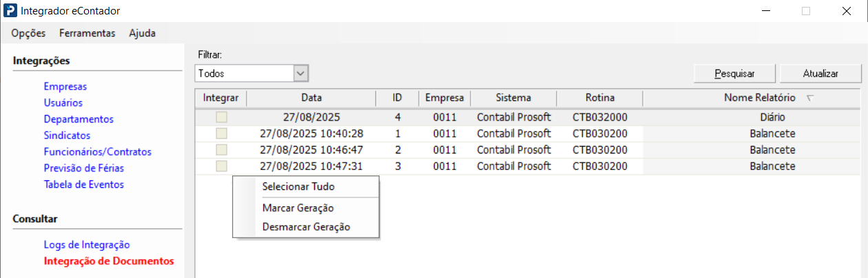The image size is (868, 278).
Task: Open the Filtrar dropdown showing Todos
Action: 300,73
